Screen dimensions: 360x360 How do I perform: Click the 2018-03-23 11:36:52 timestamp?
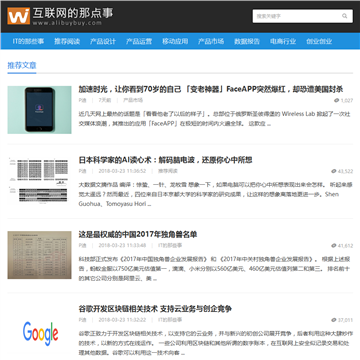(122, 171)
